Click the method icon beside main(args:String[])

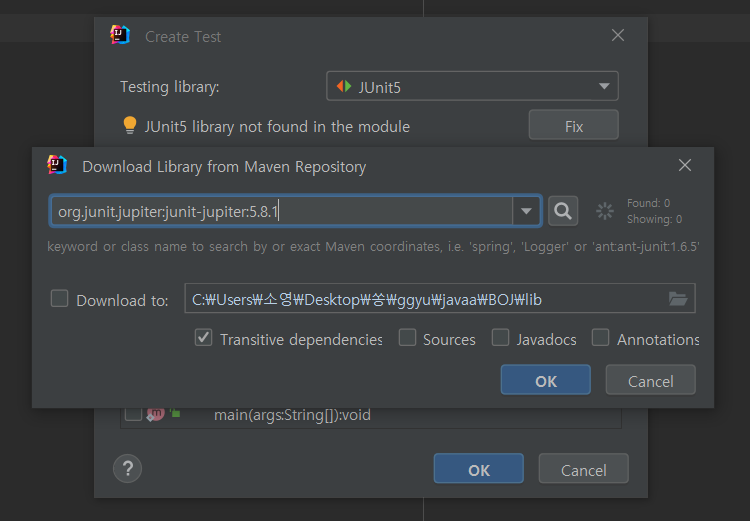[156, 414]
